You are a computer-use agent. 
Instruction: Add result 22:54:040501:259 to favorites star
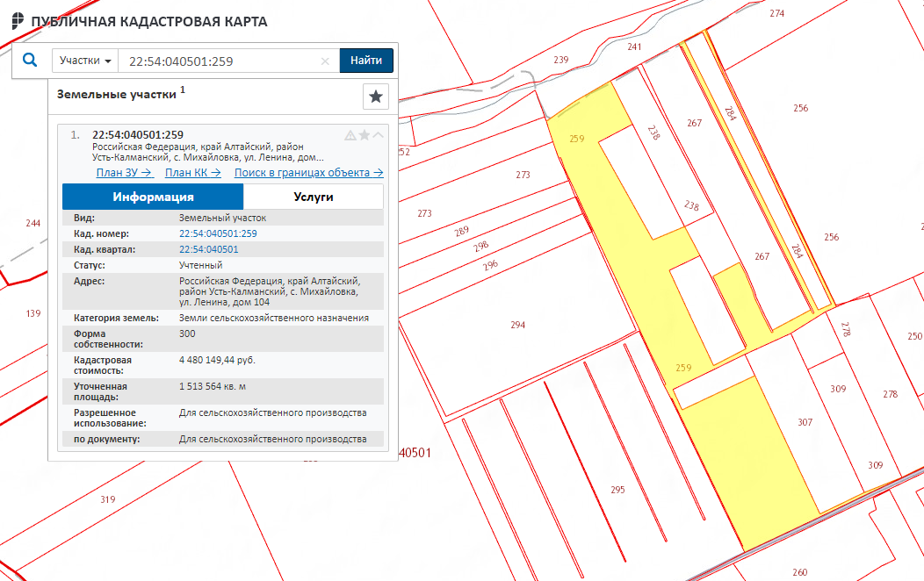point(365,135)
